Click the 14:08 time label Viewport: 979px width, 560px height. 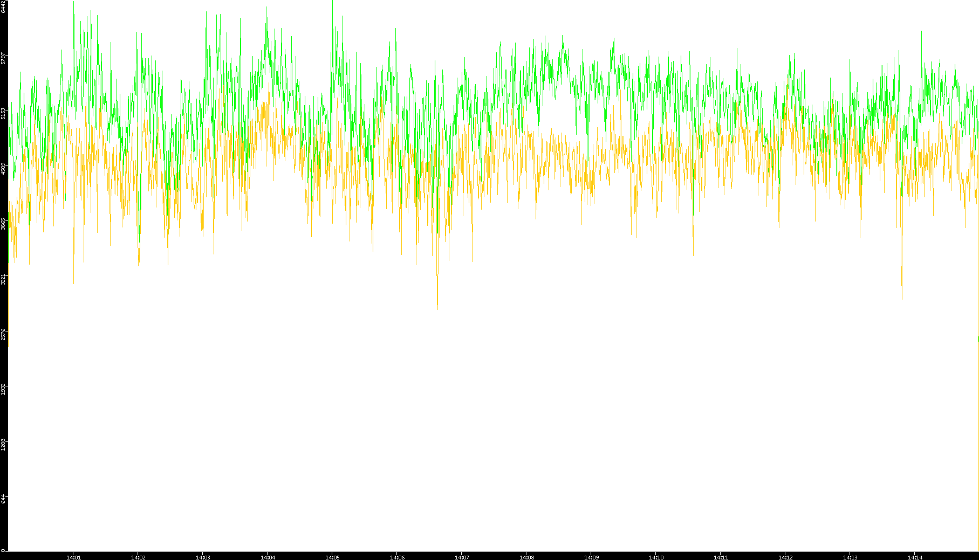(x=526, y=557)
